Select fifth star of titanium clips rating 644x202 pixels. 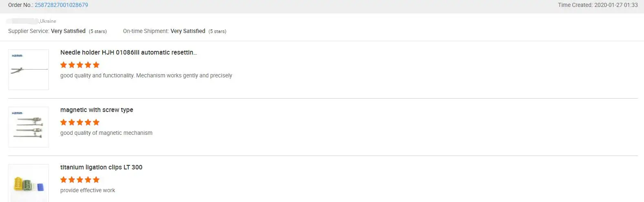pyautogui.click(x=96, y=180)
